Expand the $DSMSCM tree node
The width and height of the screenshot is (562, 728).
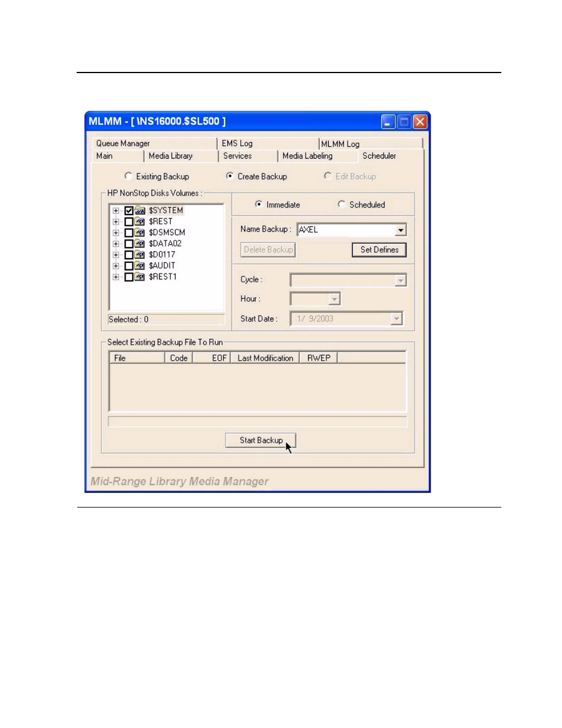116,233
